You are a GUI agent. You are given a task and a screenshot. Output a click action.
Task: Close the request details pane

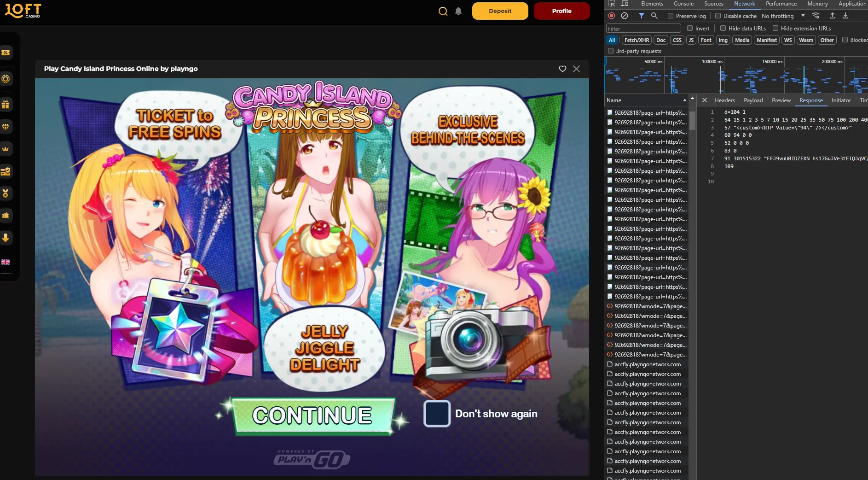click(704, 100)
